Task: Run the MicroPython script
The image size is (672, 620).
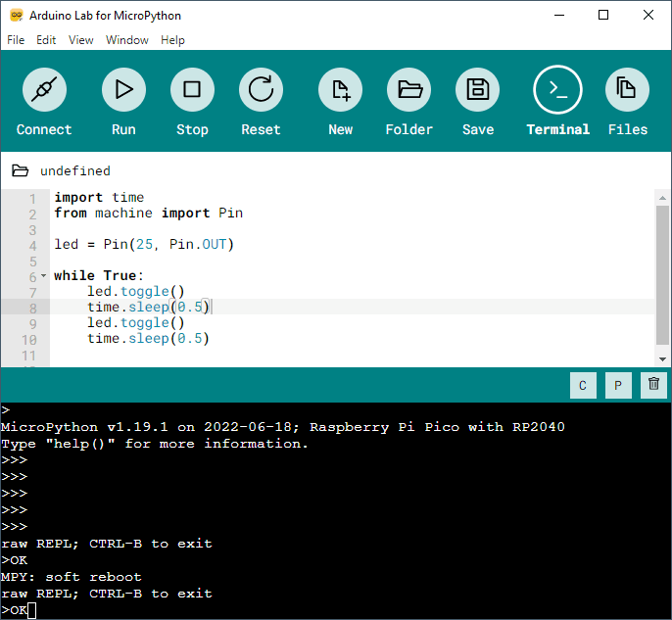Action: point(123,91)
